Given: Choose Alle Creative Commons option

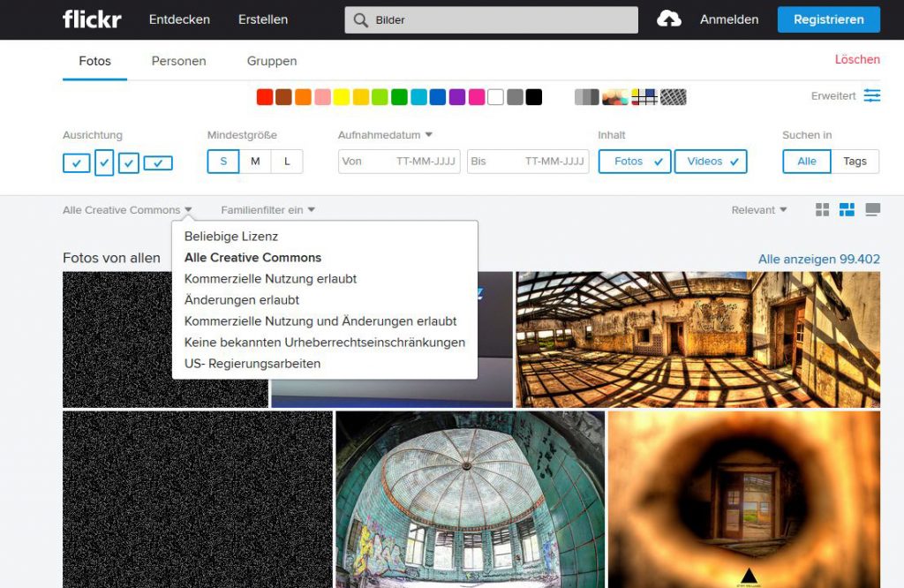Looking at the screenshot, I should click(252, 258).
